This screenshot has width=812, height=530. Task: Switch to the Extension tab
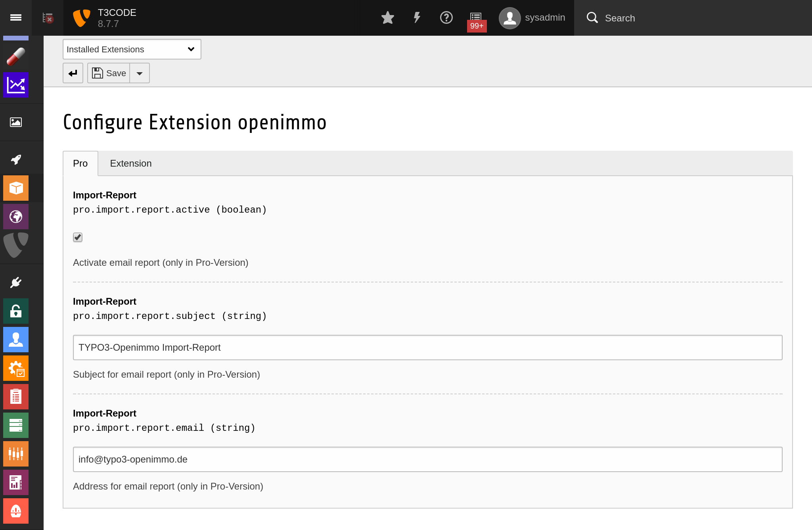coord(130,163)
